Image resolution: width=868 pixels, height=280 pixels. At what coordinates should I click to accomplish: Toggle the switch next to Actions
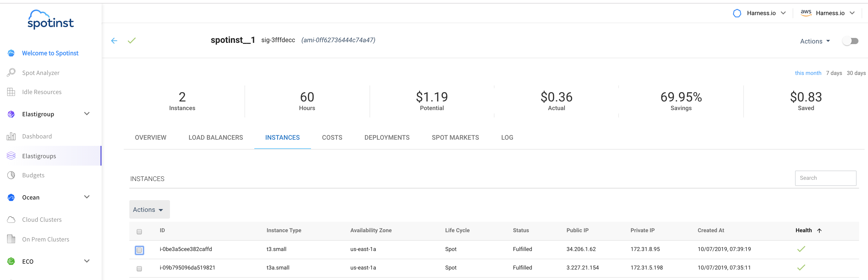click(x=850, y=41)
